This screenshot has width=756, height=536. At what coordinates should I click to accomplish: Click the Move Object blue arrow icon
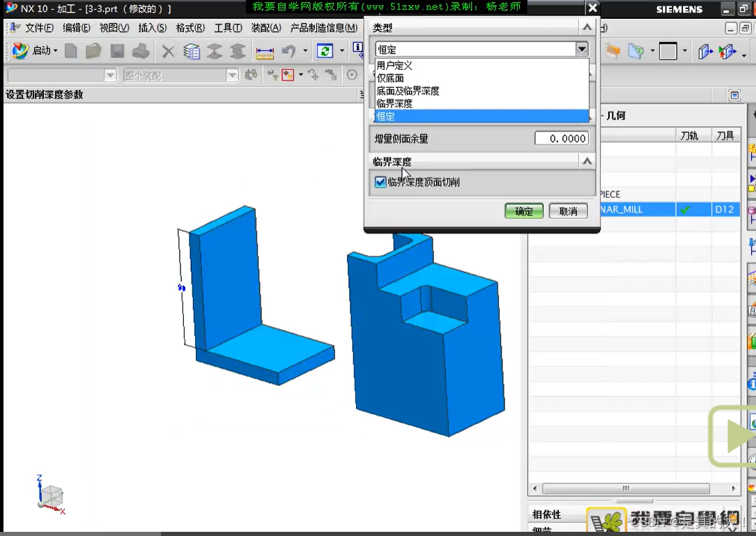point(705,51)
